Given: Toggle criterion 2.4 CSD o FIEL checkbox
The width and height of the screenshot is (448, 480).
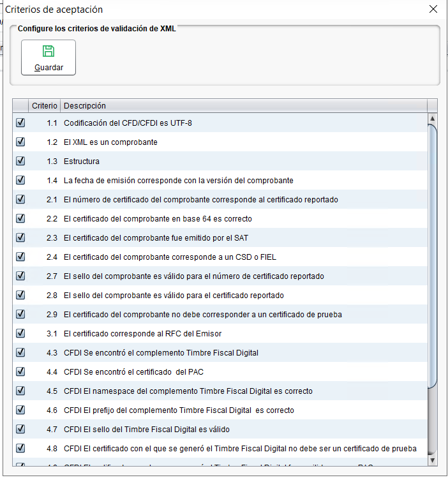Looking at the screenshot, I should click(20, 257).
